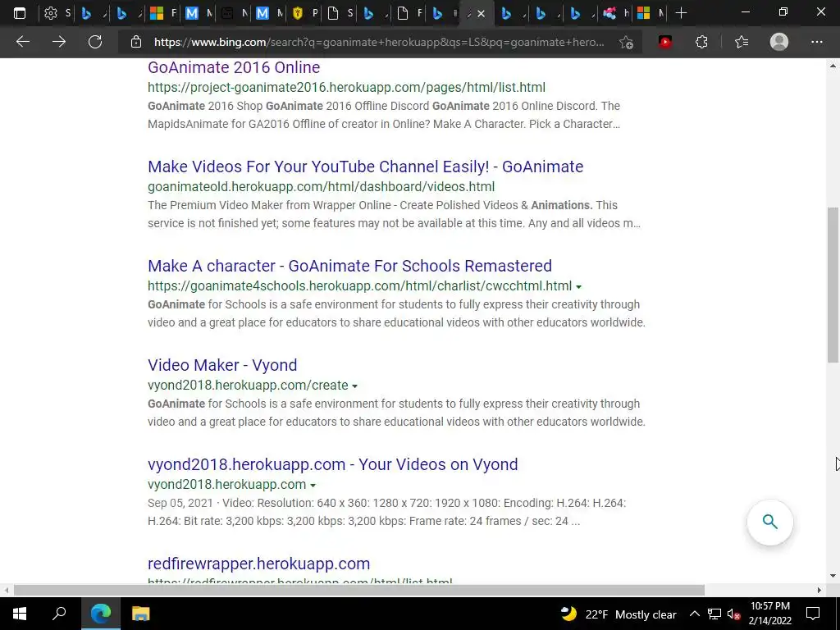
Task: Click the vertical scrollbar down arrow
Action: tap(833, 577)
